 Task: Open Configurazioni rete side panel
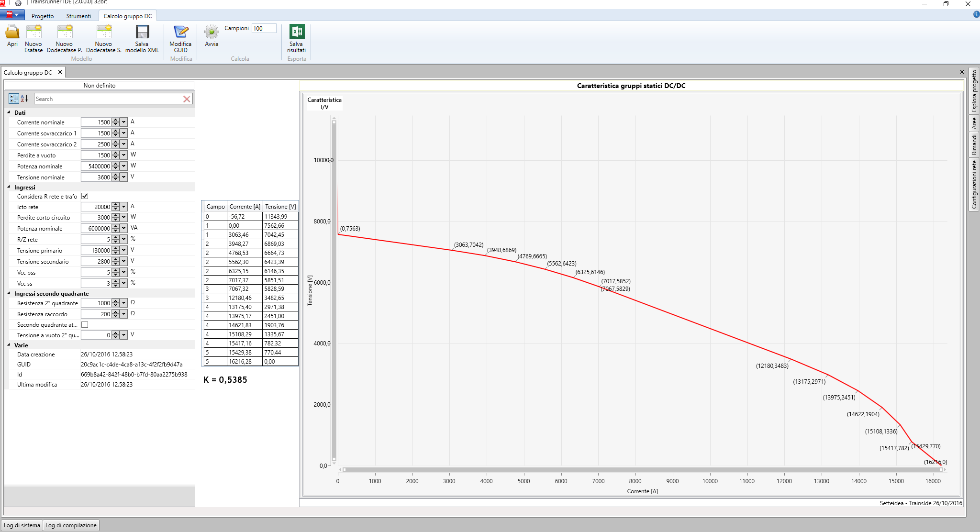[x=974, y=185]
